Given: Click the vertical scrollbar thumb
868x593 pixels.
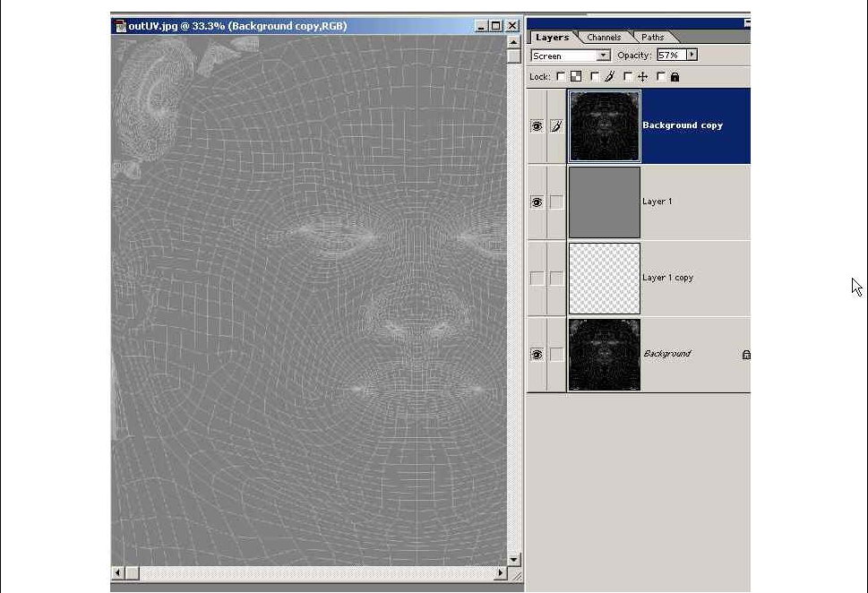Looking at the screenshot, I should tap(513, 56).
